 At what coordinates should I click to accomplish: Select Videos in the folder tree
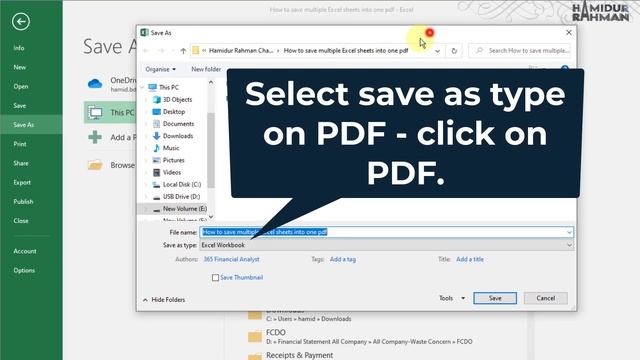[171, 173]
